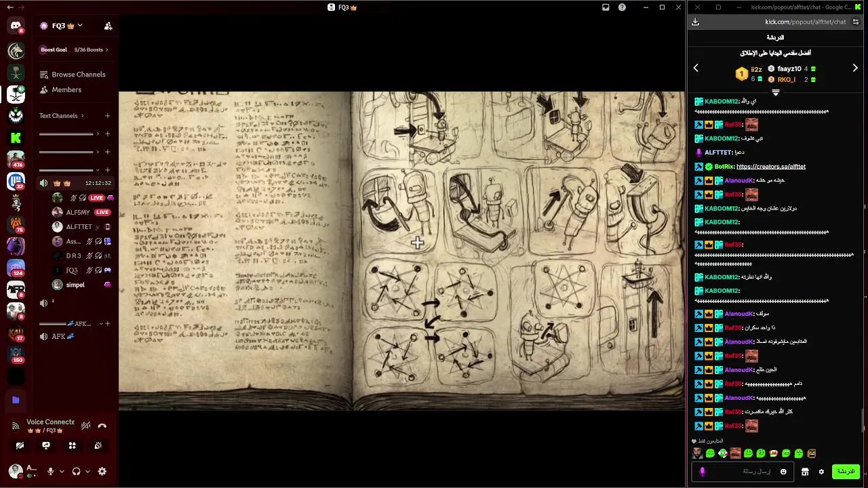
Task: Open Discord inbox icon in title bar
Action: 606,7
